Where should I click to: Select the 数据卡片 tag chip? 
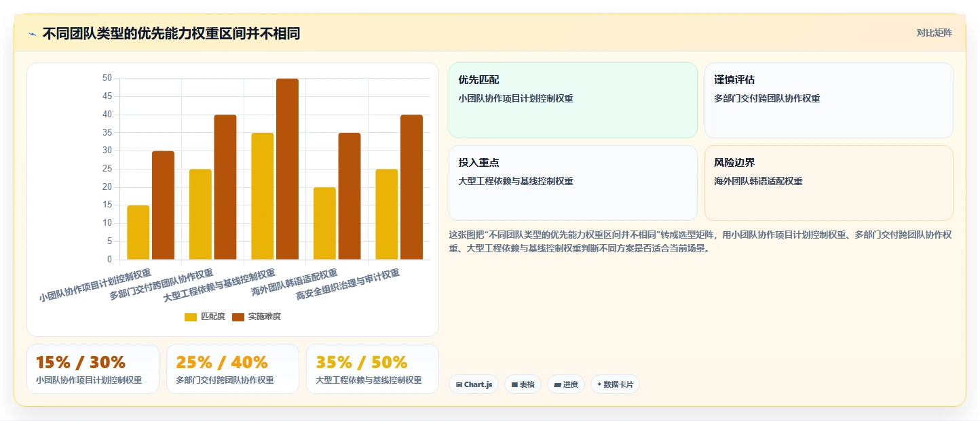pos(615,384)
